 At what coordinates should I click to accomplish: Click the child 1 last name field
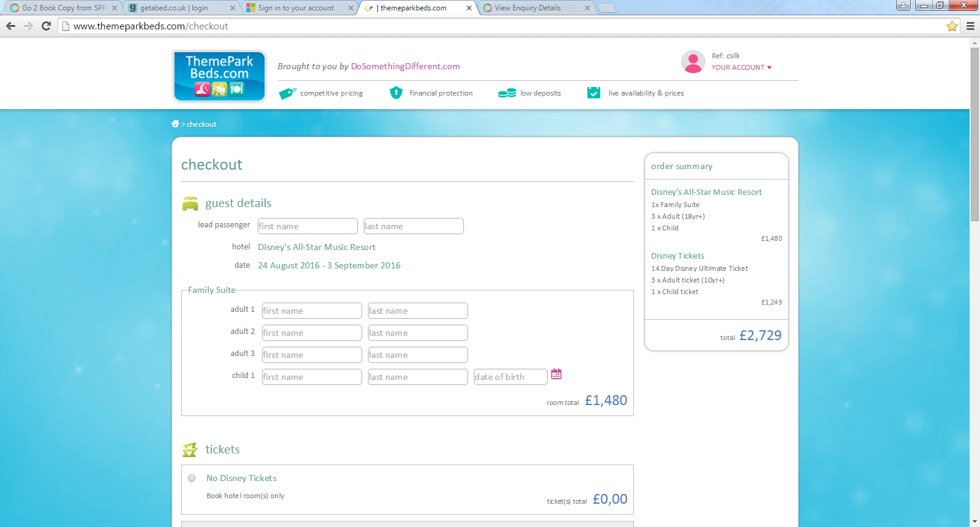tap(418, 377)
